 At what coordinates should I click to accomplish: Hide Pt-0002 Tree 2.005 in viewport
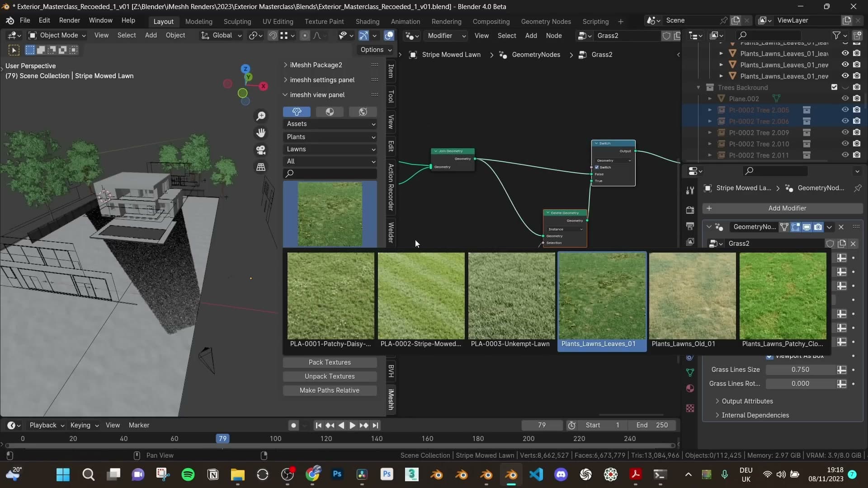click(845, 110)
